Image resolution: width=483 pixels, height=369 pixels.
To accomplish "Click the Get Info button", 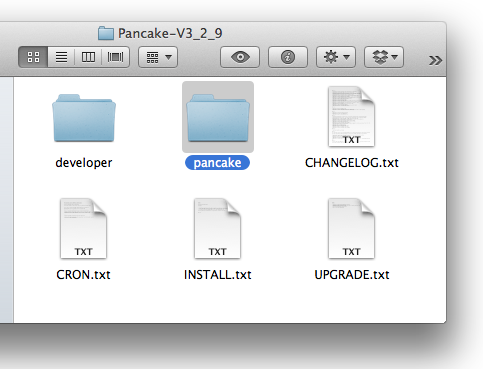I will click(288, 57).
